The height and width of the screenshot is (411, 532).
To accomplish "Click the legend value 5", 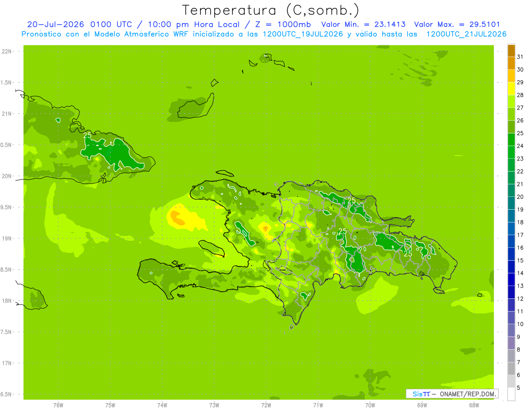I will coord(519,388).
